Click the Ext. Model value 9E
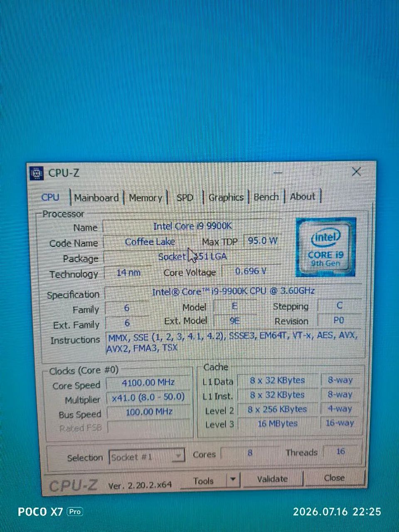This screenshot has height=532, width=399. (x=235, y=321)
